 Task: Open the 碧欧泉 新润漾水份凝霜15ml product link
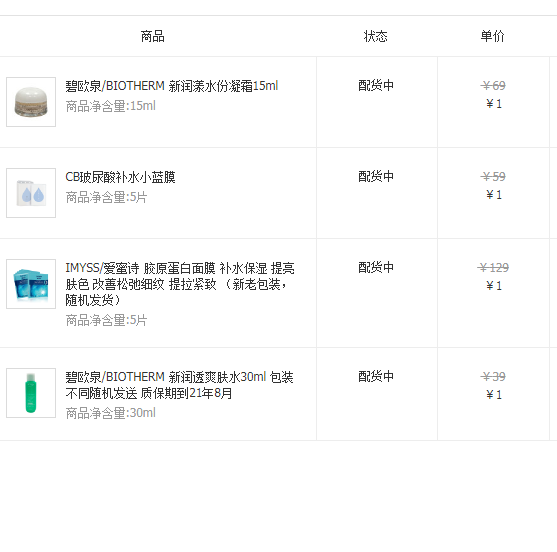coord(172,86)
